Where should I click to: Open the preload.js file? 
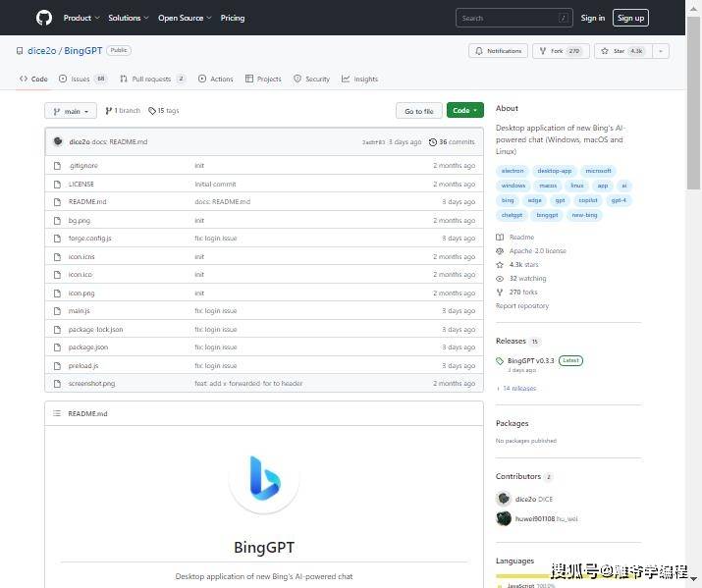tap(83, 366)
